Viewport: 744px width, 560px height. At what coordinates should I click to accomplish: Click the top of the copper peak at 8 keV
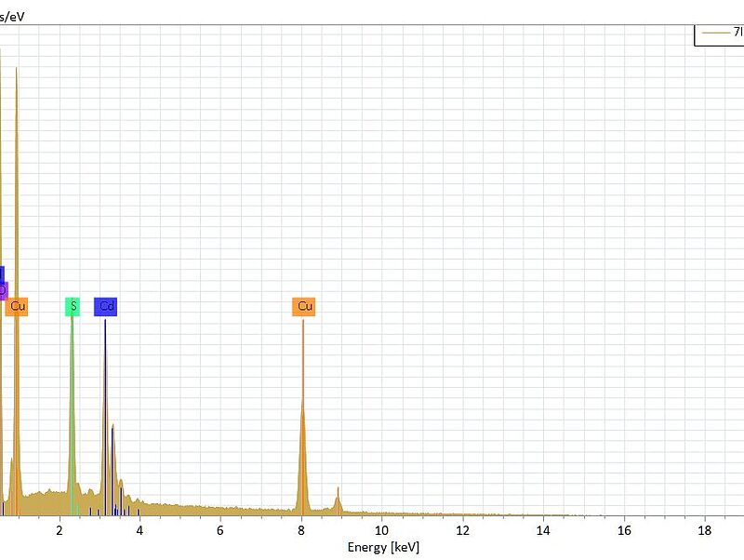pos(302,402)
